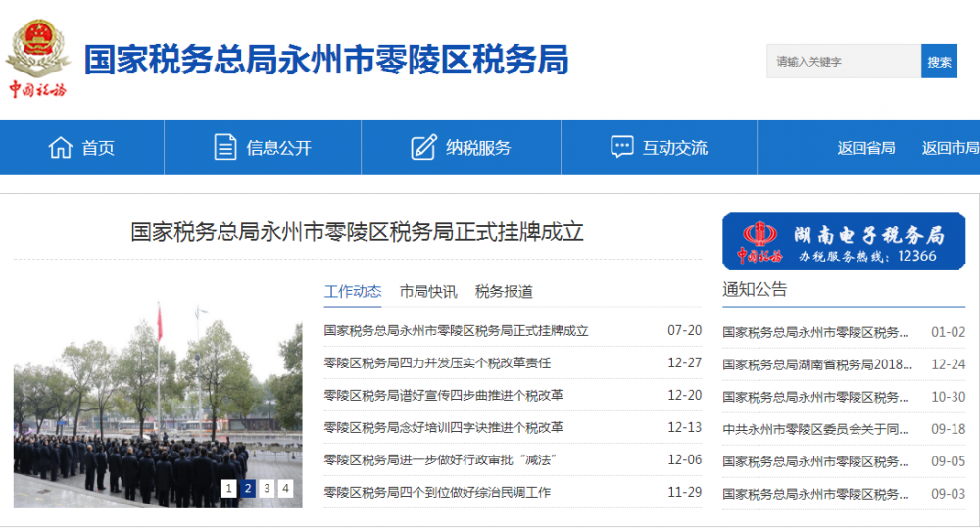Viewport: 980px width, 528px height.
Task: Open the 税务报道 tab
Action: point(504,291)
